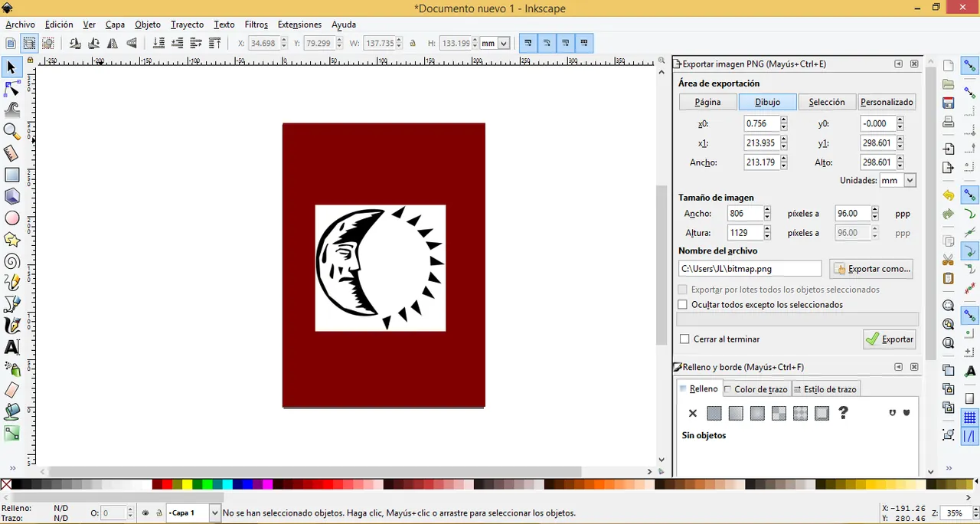Flip selection horizontally icon
Viewport: 980px width, 524px height.
(112, 44)
